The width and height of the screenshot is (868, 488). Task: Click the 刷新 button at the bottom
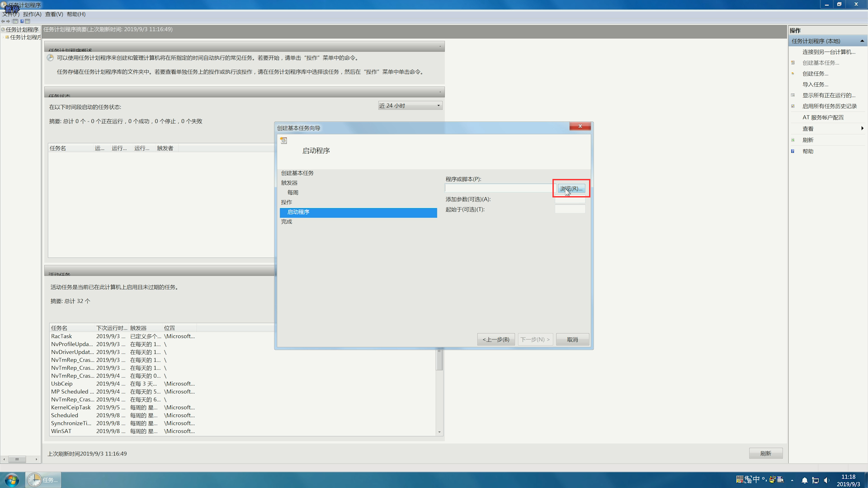click(766, 454)
